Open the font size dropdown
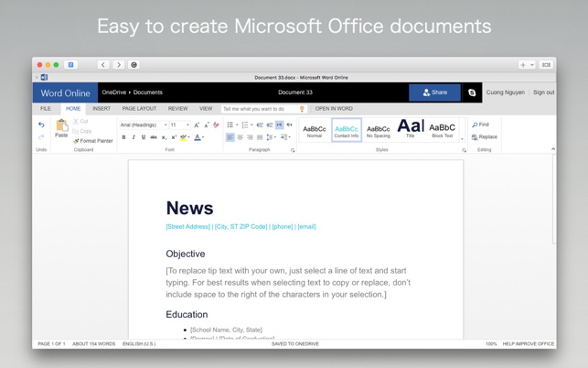 coord(187,124)
